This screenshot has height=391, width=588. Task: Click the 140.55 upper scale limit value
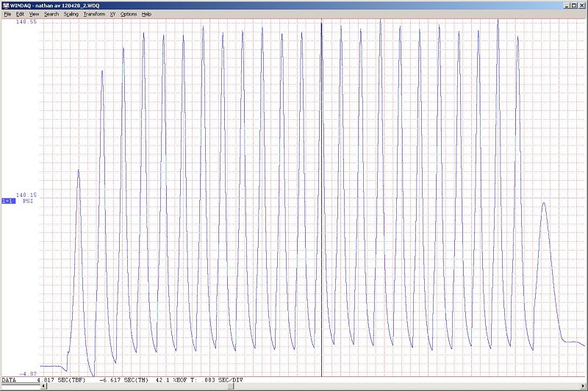tap(28, 22)
